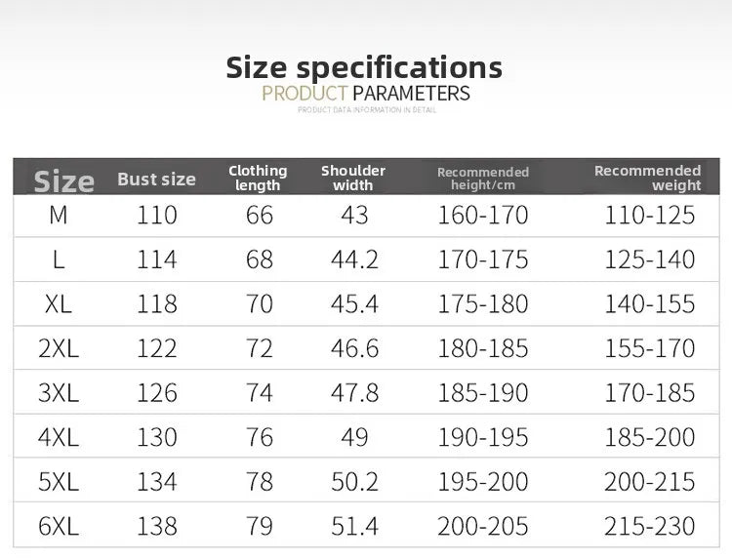Click the "PRODUCT PARAMETERS" subtitle
Screen dimensions: 732x560
366,94
